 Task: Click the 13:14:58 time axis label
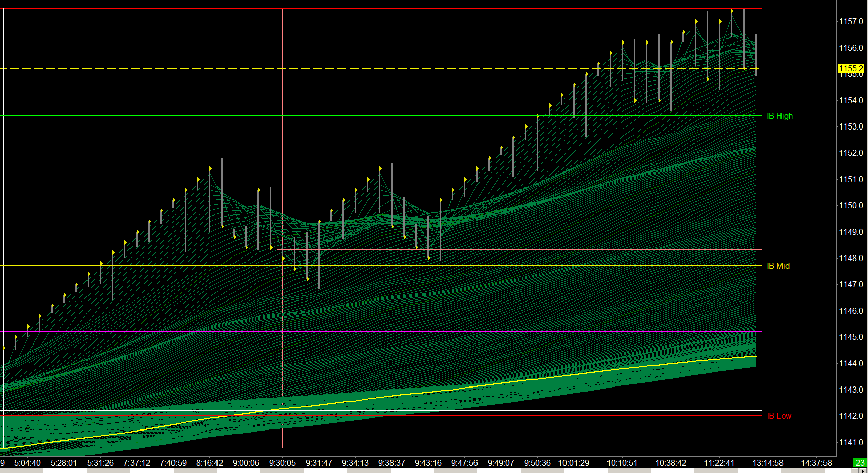pyautogui.click(x=768, y=463)
